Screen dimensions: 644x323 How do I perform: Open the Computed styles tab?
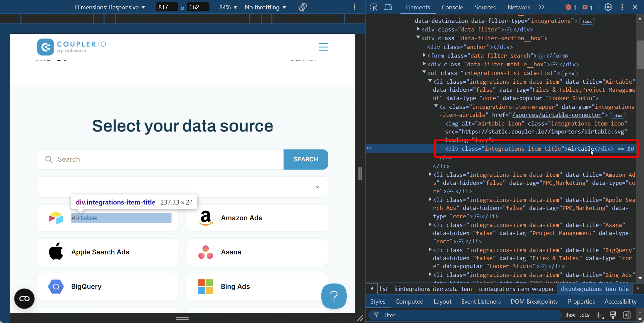click(x=409, y=302)
